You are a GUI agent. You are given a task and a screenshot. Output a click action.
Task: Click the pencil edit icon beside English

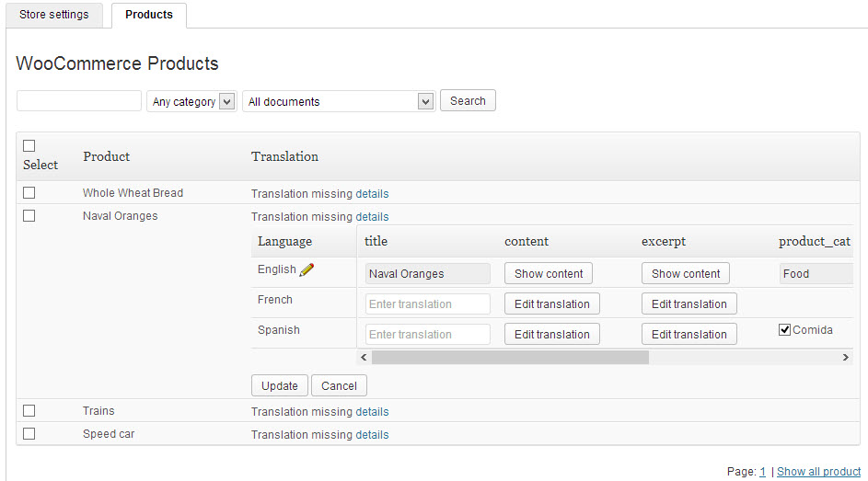(307, 269)
